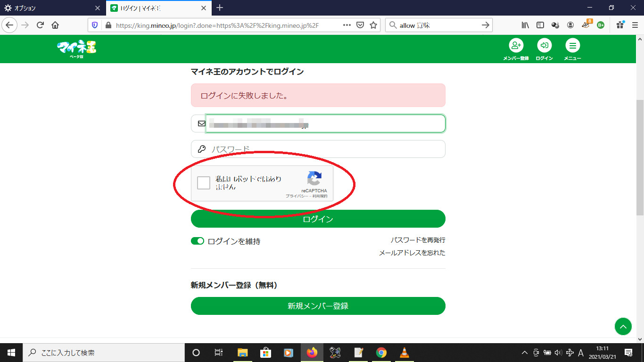Open the Windows Start menu
The width and height of the screenshot is (644, 362).
click(11, 353)
